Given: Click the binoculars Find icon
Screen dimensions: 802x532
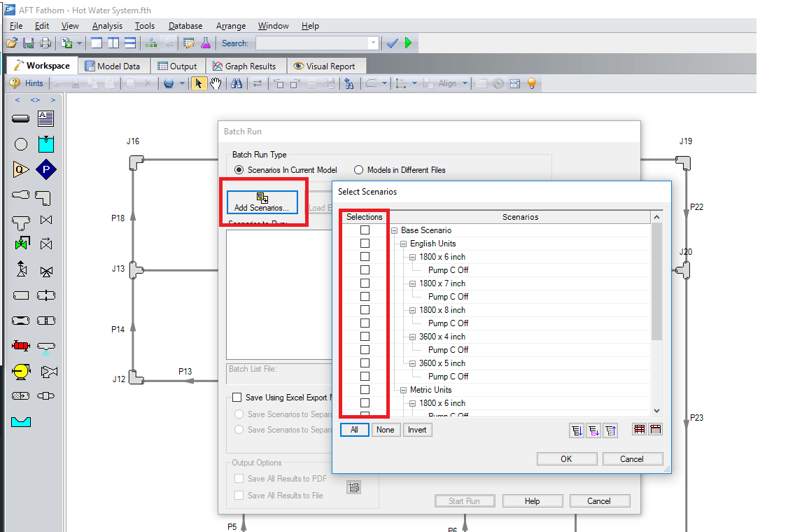Looking at the screenshot, I should (x=237, y=83).
